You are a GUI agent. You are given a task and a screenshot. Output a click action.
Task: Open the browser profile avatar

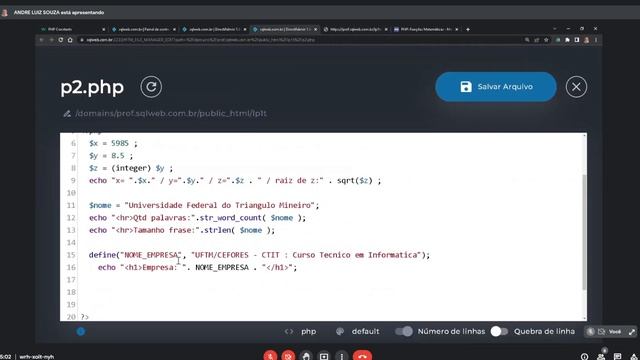[587, 40]
